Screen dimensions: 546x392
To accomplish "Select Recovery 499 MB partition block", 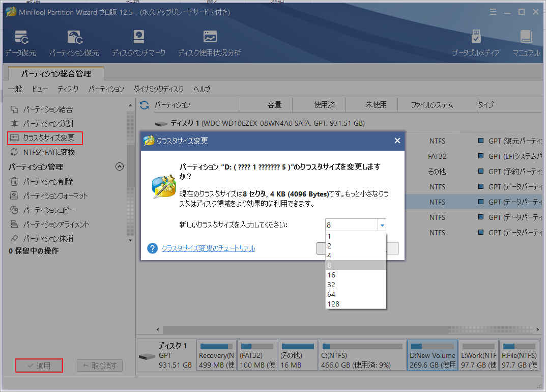I will point(217,355).
